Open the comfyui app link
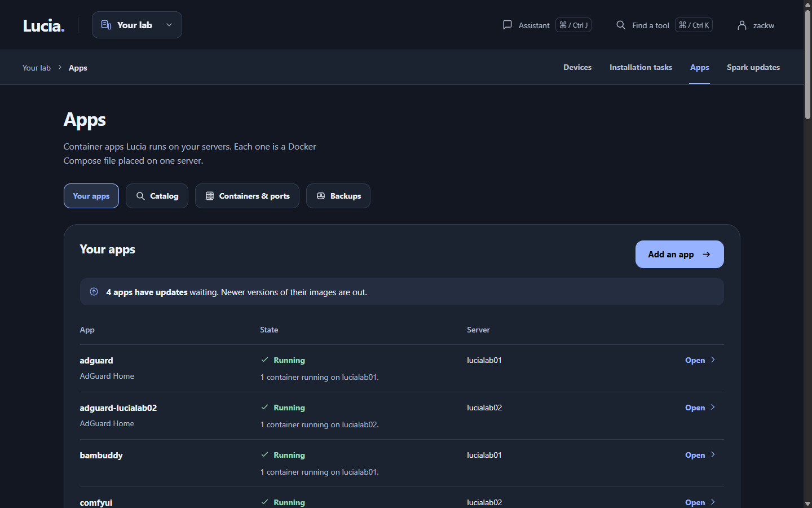Viewport: 812px width, 508px height. (x=700, y=502)
